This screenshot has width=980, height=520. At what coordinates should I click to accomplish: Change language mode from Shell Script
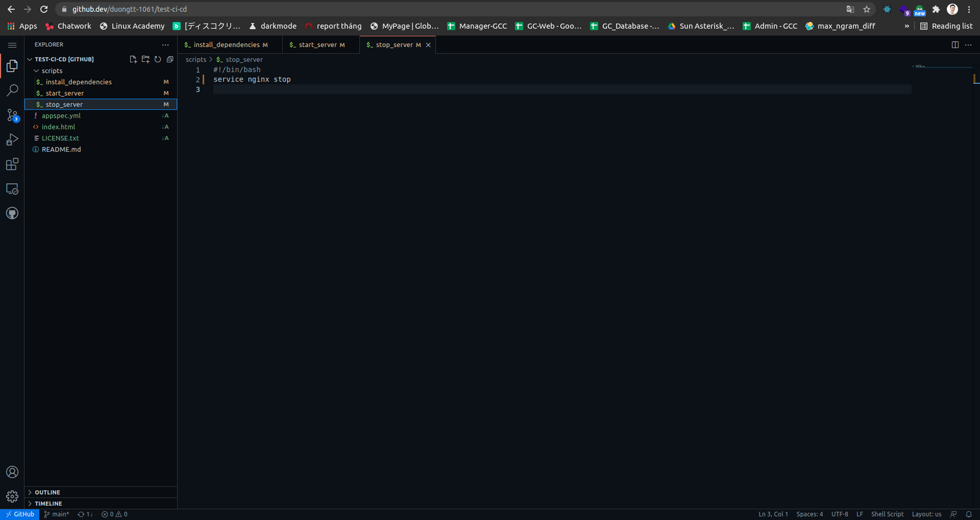pos(887,515)
